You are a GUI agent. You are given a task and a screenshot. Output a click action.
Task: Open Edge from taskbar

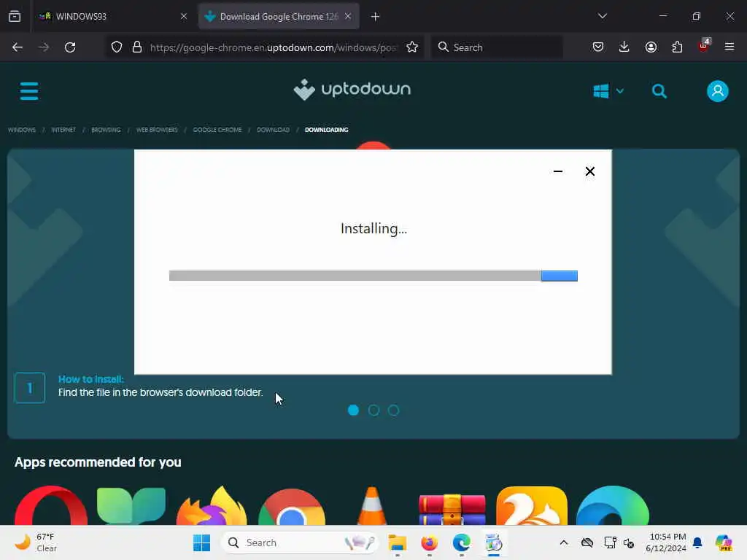[461, 542]
